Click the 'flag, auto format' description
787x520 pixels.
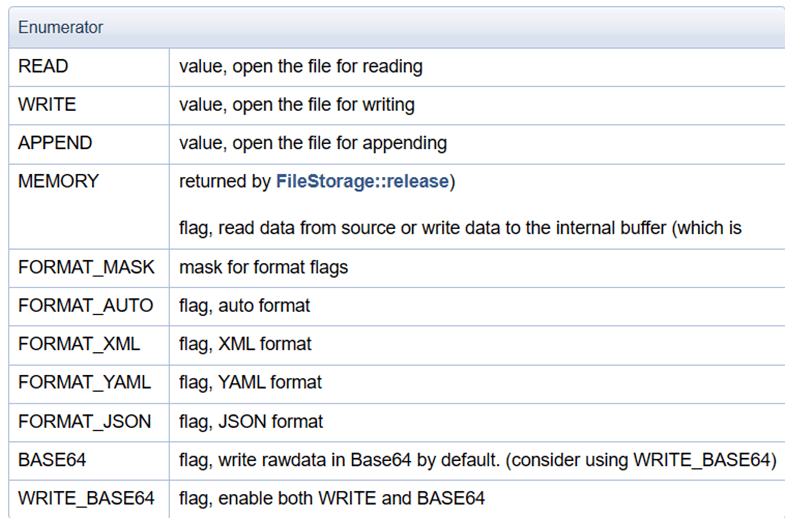click(x=244, y=306)
